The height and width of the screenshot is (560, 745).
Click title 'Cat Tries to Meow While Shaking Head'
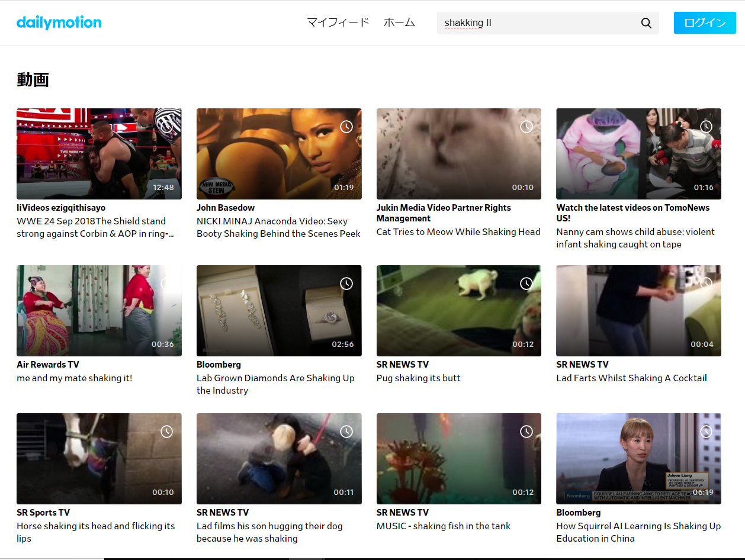(458, 232)
